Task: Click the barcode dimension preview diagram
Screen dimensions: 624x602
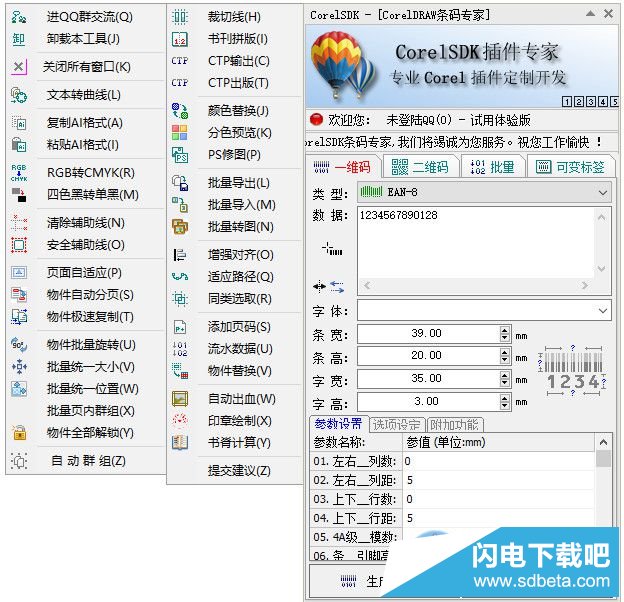Action: point(572,370)
